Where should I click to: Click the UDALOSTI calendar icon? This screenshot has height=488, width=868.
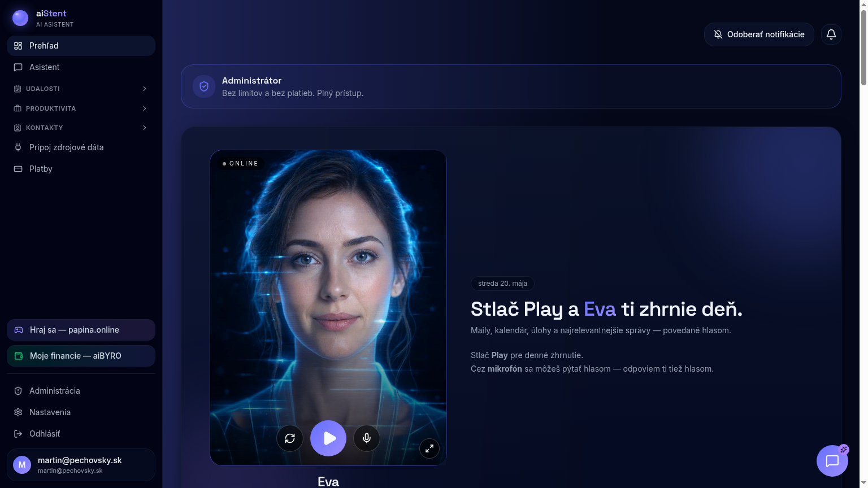(x=18, y=89)
